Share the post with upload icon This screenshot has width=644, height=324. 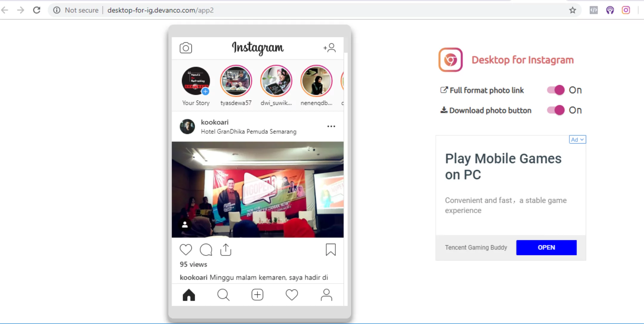pyautogui.click(x=226, y=250)
